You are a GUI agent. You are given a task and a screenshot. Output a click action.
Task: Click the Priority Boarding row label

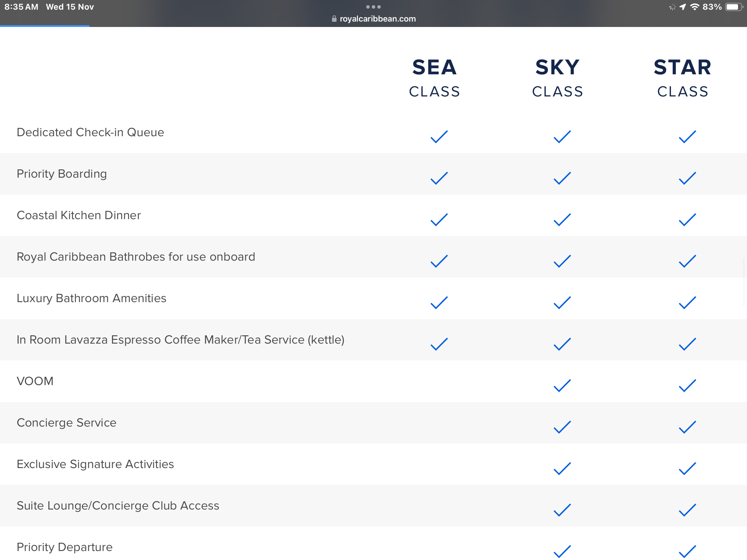click(x=62, y=174)
